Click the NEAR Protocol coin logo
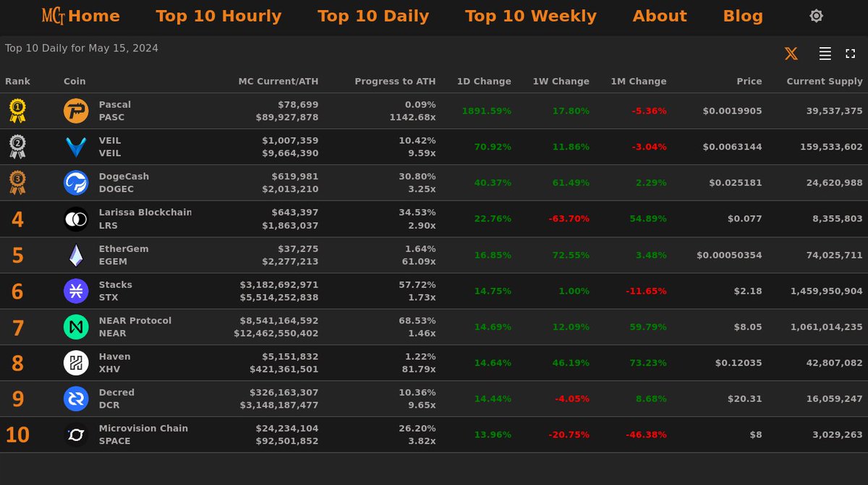Image resolution: width=868 pixels, height=485 pixels. 76,327
